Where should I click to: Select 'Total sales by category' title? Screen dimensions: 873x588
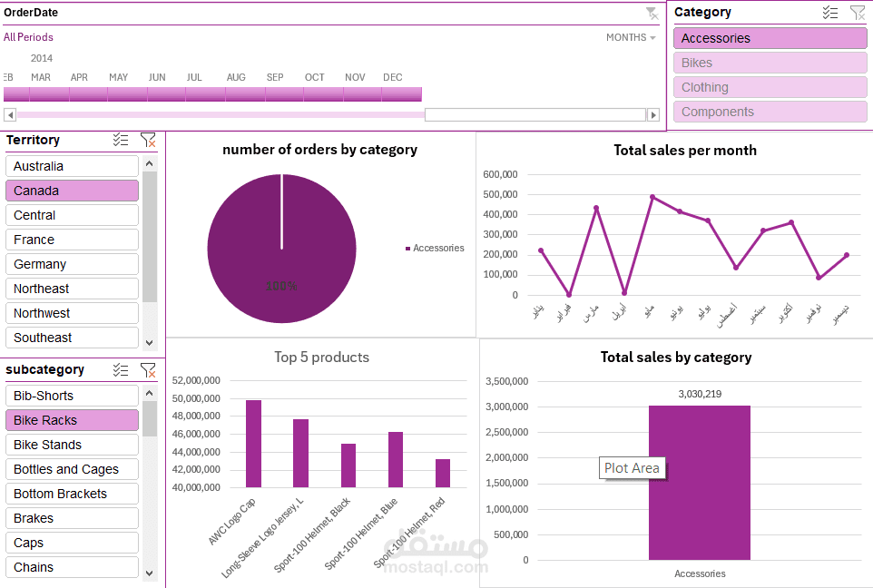point(676,358)
